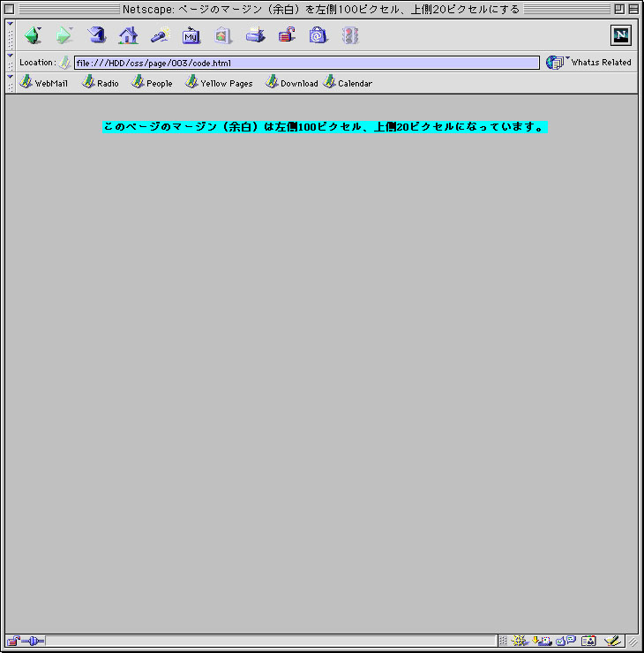
Task: Open the Yellow Pages toolbar link
Action: (x=219, y=82)
